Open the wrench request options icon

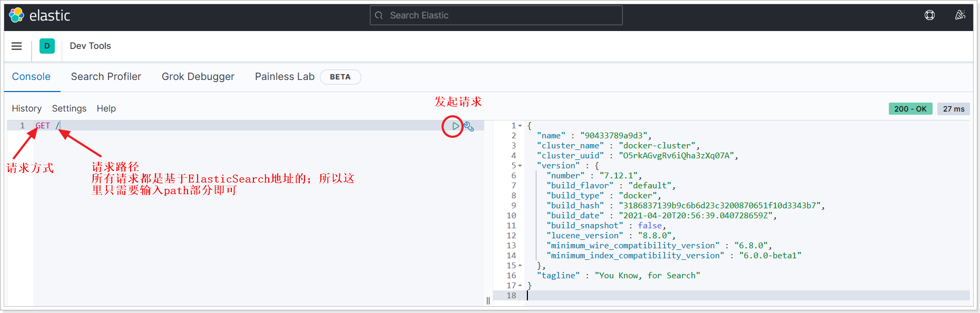coord(469,126)
